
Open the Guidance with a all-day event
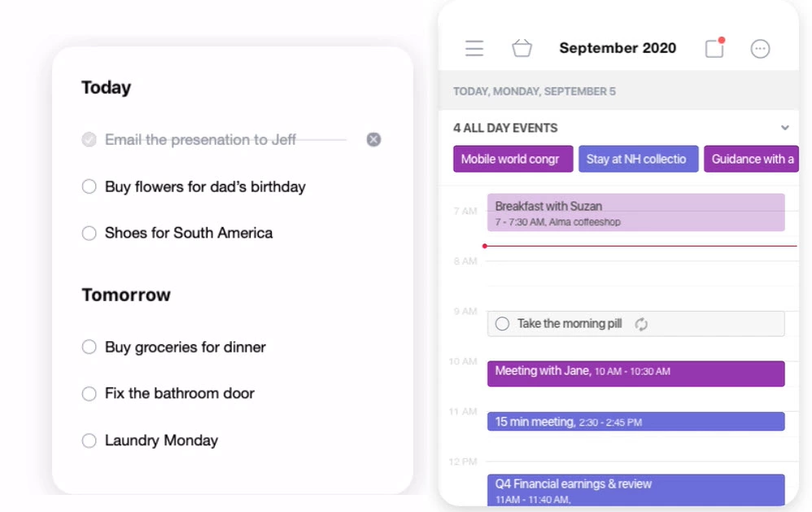pos(751,159)
